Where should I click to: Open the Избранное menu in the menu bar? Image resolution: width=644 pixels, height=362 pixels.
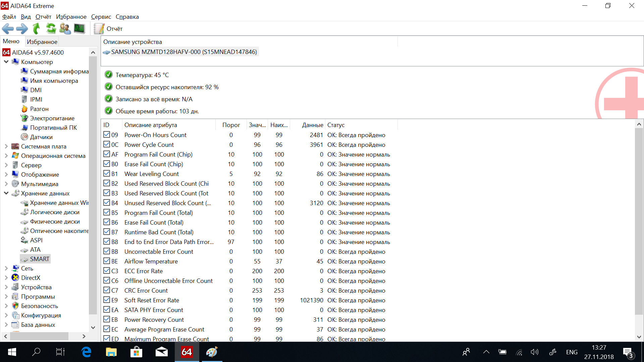(x=71, y=17)
